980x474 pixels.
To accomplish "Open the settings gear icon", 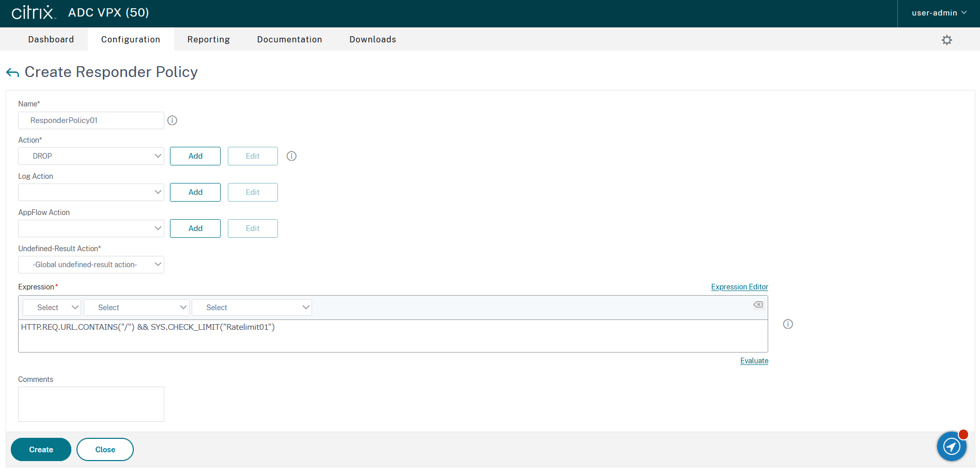I will pos(946,40).
